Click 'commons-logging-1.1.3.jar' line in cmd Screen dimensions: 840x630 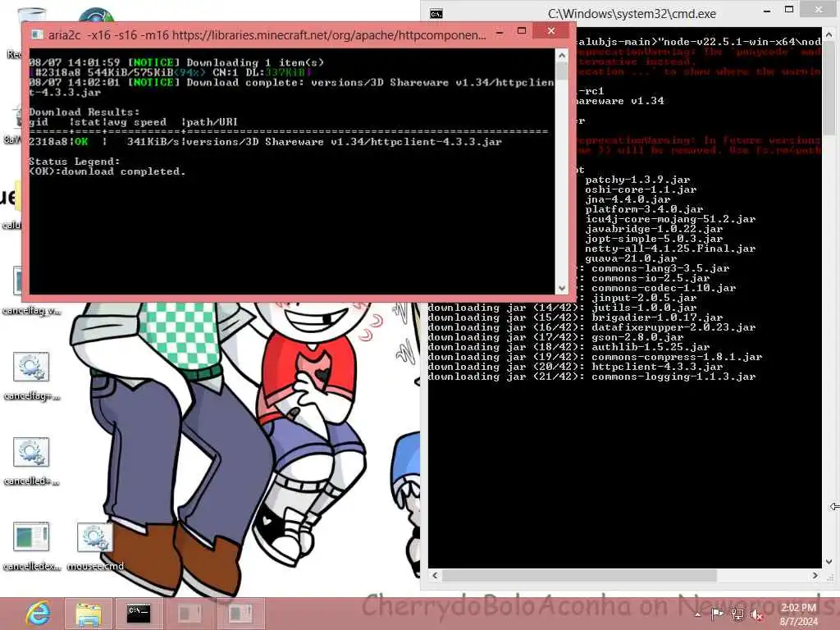click(x=591, y=377)
